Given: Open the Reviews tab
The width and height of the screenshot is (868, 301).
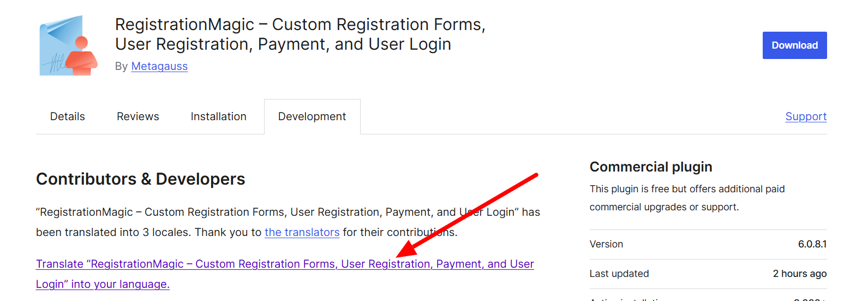Looking at the screenshot, I should tap(137, 116).
